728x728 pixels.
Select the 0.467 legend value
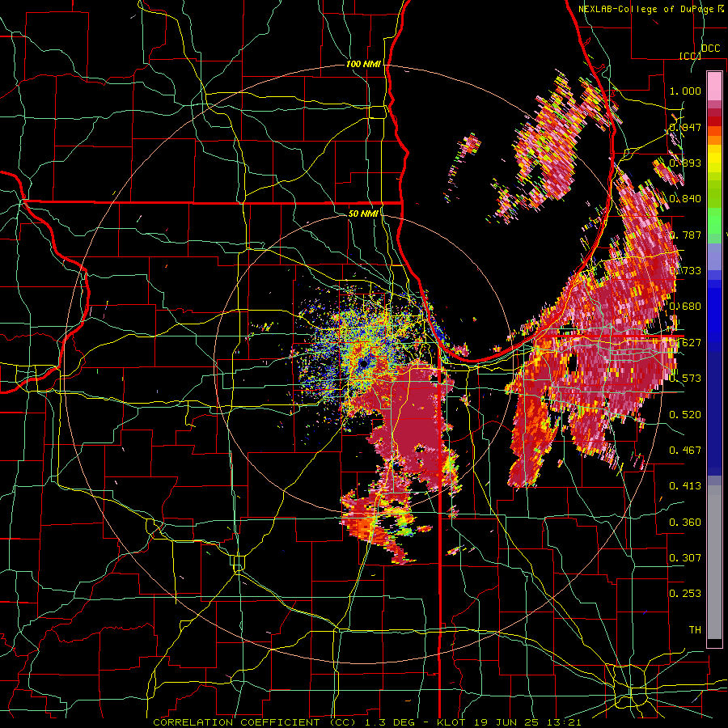tap(685, 450)
